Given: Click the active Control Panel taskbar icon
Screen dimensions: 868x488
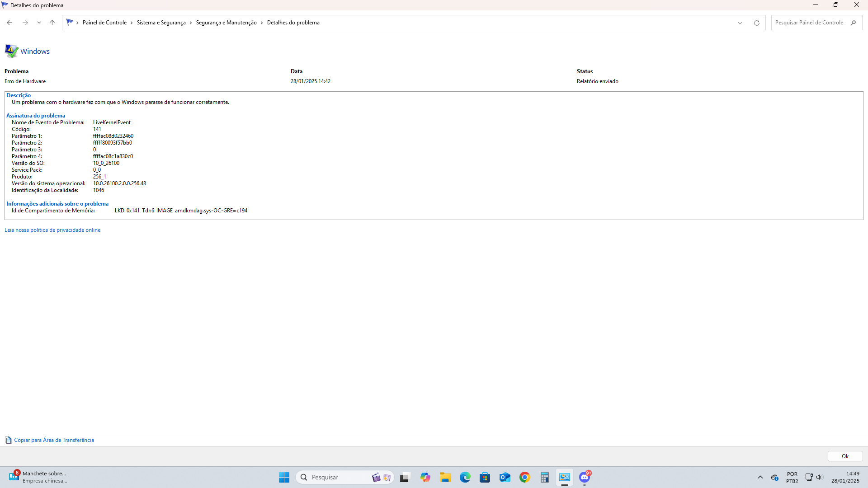Looking at the screenshot, I should (x=565, y=477).
